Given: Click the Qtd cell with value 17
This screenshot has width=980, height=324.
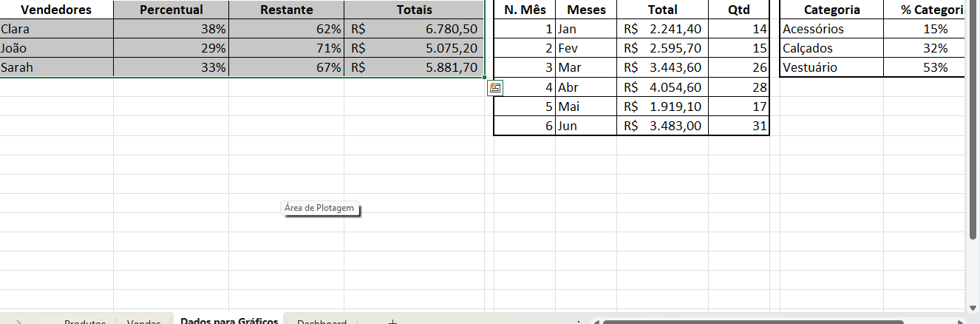Looking at the screenshot, I should (x=738, y=106).
